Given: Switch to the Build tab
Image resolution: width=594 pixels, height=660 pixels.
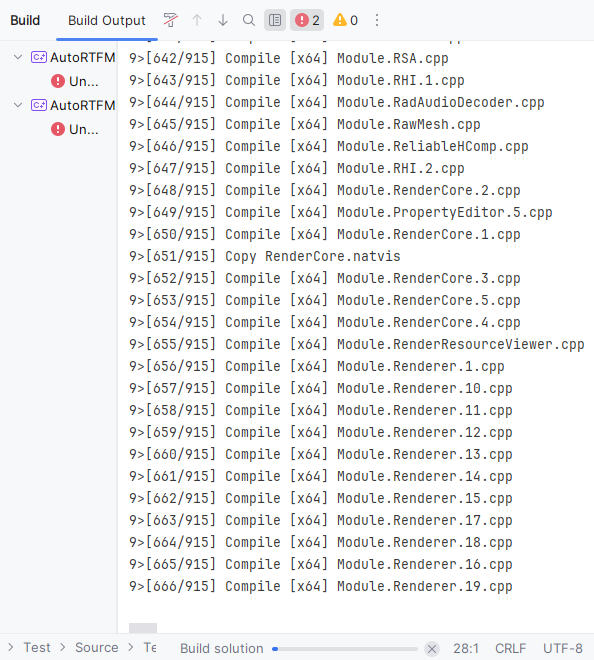Looking at the screenshot, I should pos(25,20).
